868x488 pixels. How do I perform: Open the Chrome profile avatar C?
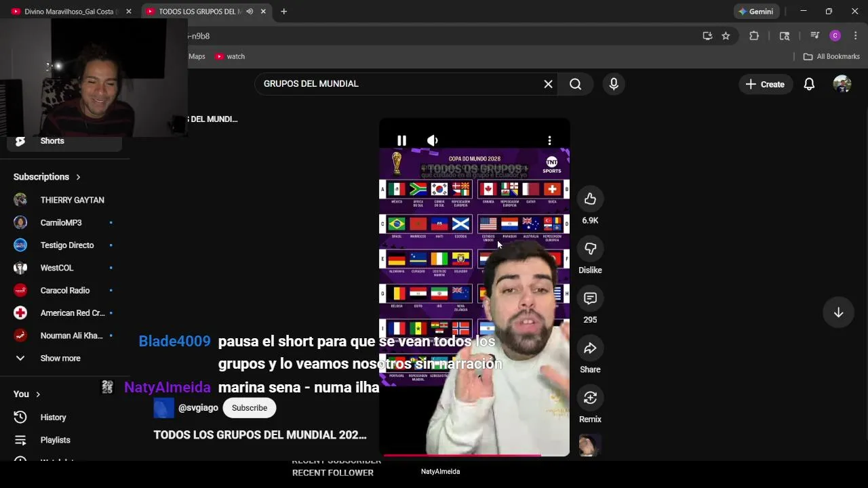(x=835, y=36)
